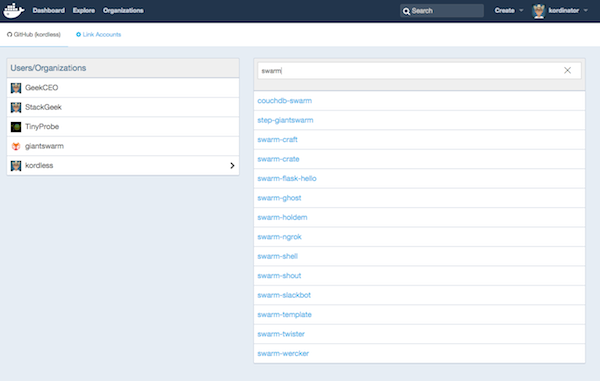
Task: Open the step-giantswarm repository
Action: point(285,120)
